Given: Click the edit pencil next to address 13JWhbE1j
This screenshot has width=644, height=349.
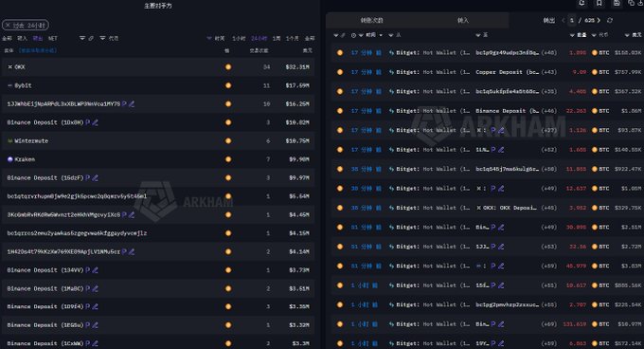Looking at the screenshot, I should [132, 104].
